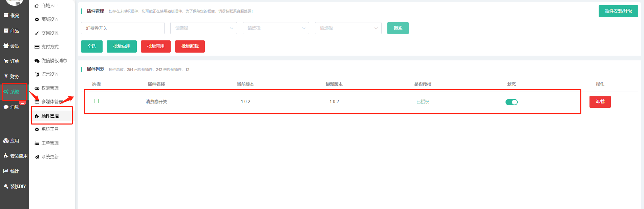Open 商城入口 submenu label

(50, 6)
